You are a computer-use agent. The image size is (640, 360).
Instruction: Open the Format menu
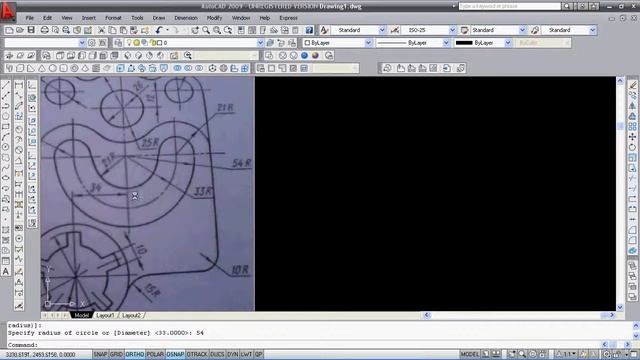(x=113, y=18)
